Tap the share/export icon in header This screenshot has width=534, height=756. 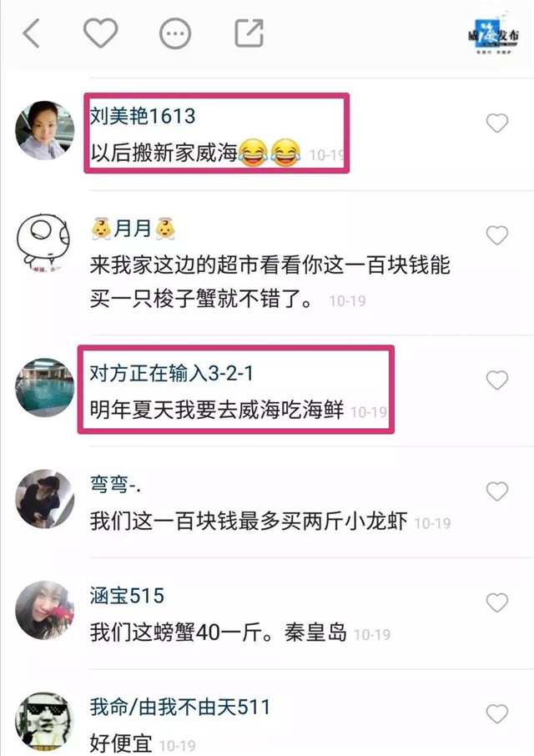[249, 33]
